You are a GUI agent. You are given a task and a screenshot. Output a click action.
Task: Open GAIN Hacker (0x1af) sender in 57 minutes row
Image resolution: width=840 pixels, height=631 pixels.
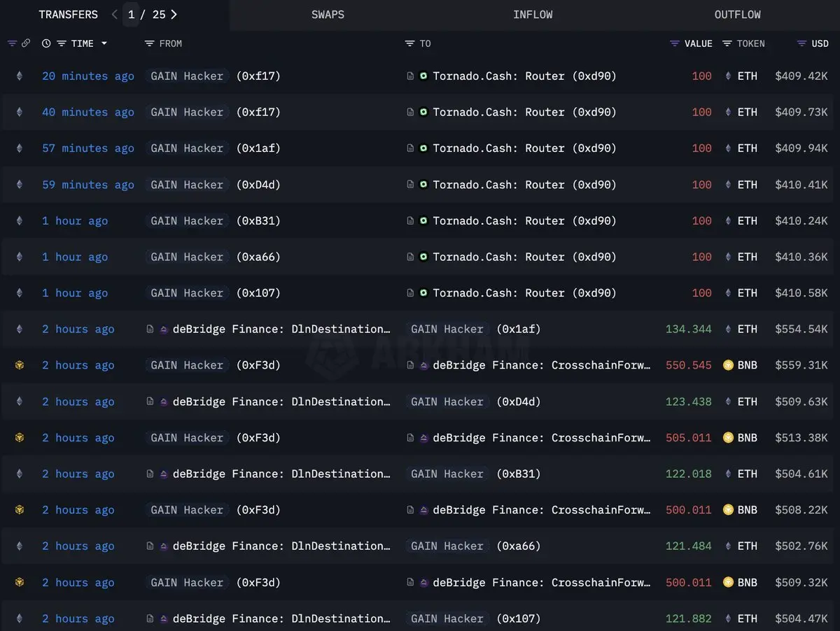[213, 148]
